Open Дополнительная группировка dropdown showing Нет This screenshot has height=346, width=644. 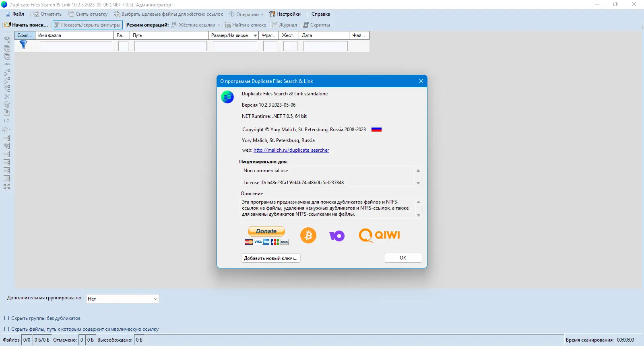coord(122,299)
